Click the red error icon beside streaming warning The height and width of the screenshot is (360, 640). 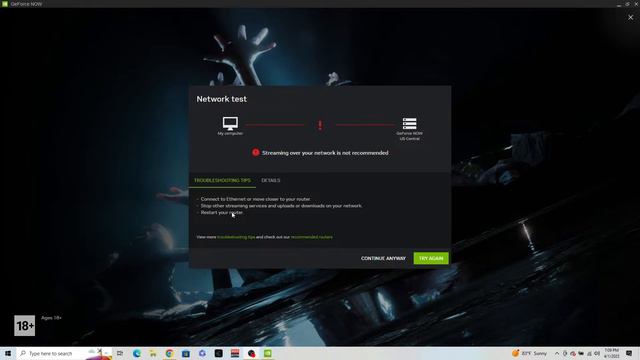tap(256, 153)
